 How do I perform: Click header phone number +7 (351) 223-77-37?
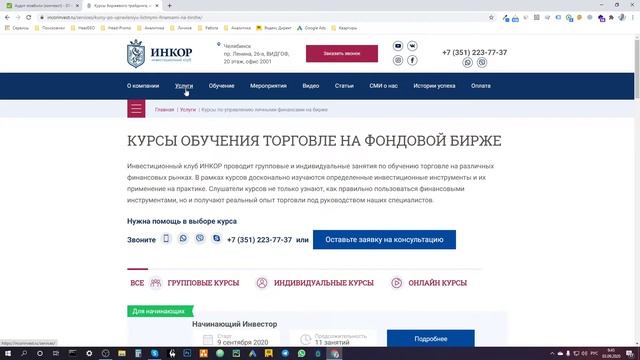[475, 52]
